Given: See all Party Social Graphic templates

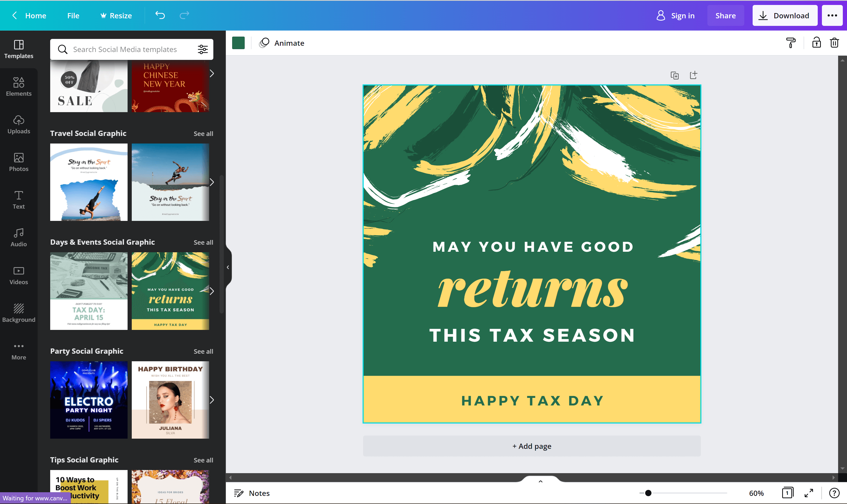Looking at the screenshot, I should pos(203,352).
